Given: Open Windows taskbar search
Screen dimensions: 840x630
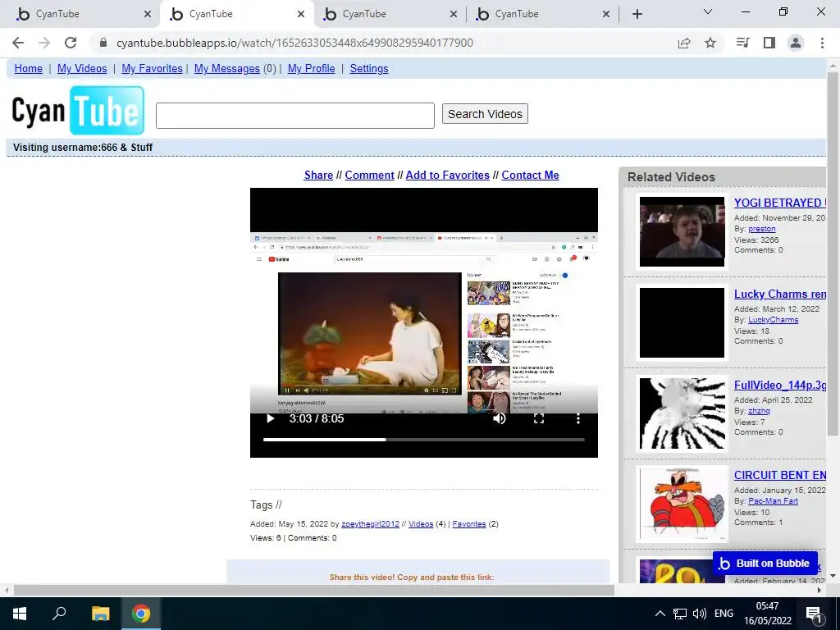Looking at the screenshot, I should 59,614.
